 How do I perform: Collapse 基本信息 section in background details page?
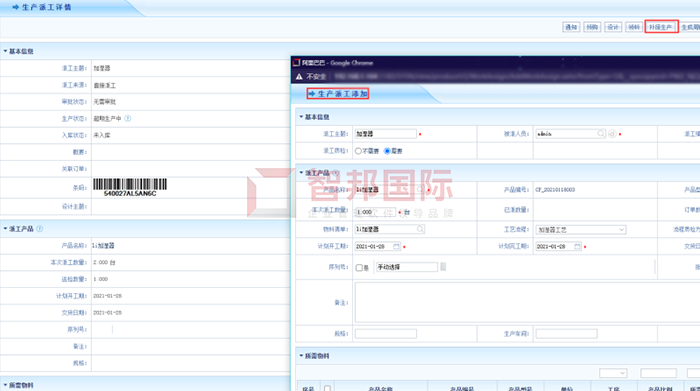click(5, 51)
